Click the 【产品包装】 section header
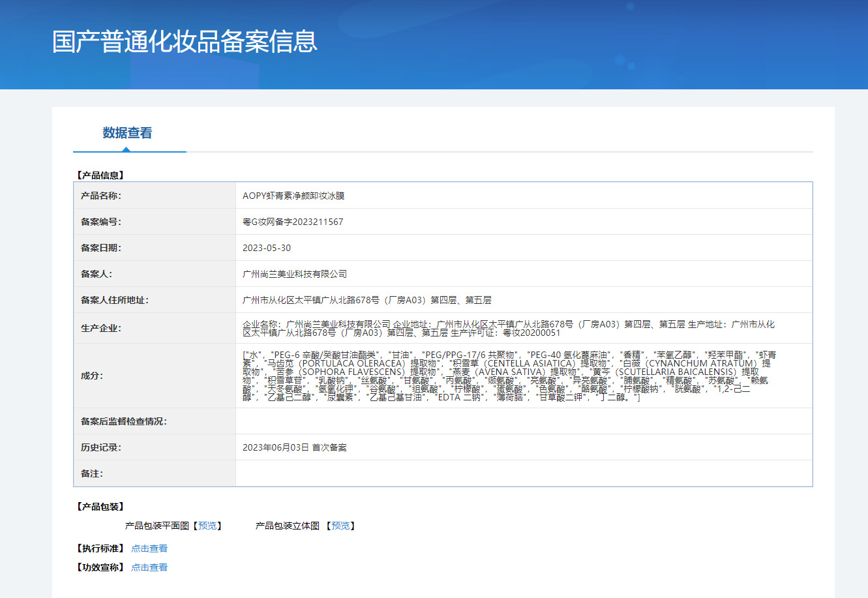868x598 pixels. point(100,507)
